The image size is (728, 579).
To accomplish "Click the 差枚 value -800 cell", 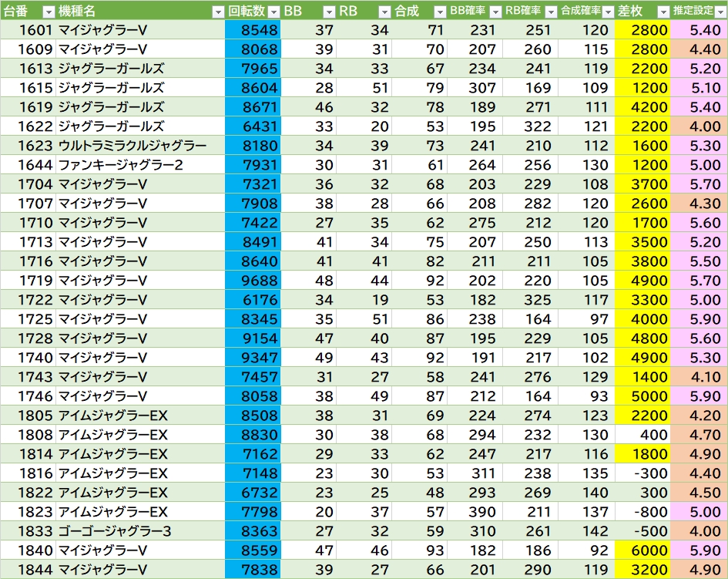I will click(x=642, y=512).
